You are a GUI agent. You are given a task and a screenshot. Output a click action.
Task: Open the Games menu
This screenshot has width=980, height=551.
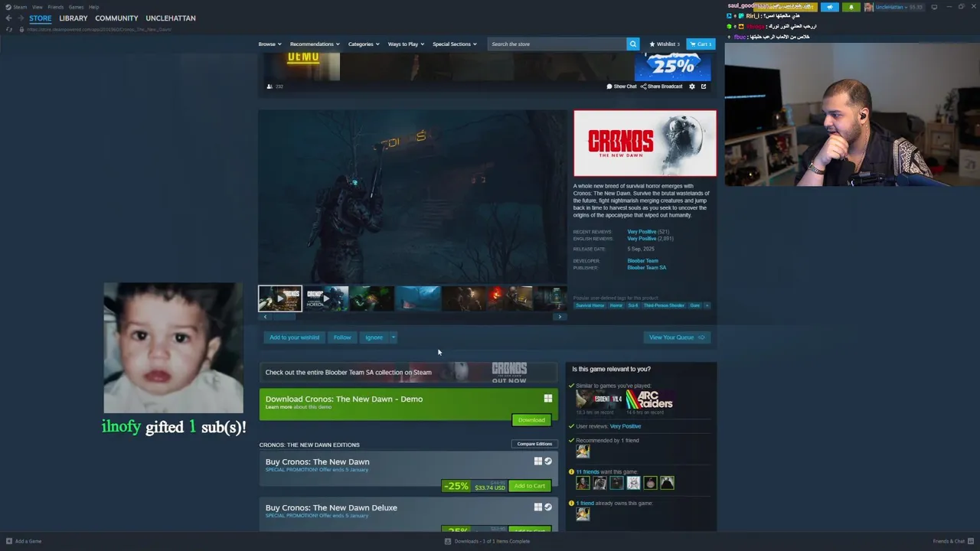tap(76, 7)
